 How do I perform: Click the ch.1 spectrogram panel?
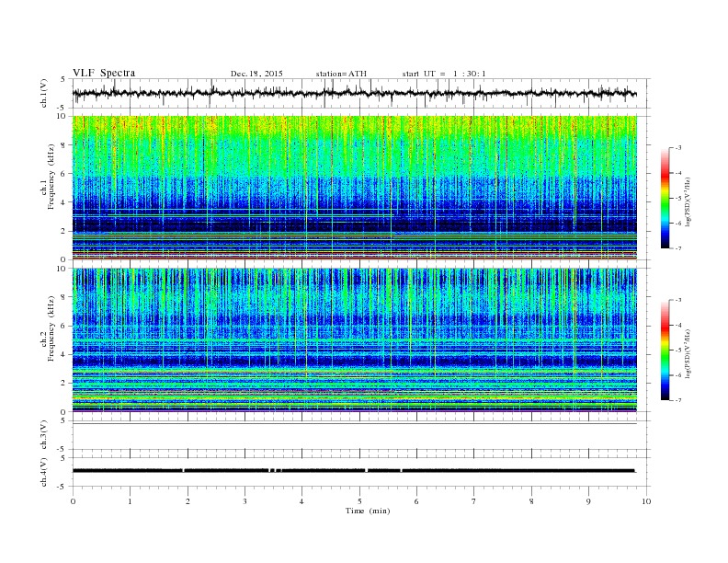coord(355,188)
